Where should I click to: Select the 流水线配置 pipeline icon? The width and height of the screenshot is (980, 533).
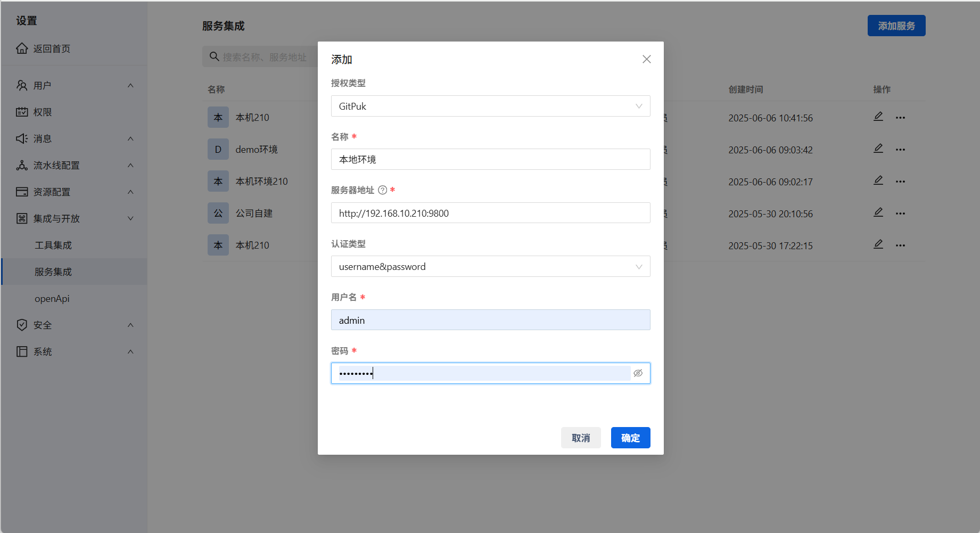[x=22, y=165]
